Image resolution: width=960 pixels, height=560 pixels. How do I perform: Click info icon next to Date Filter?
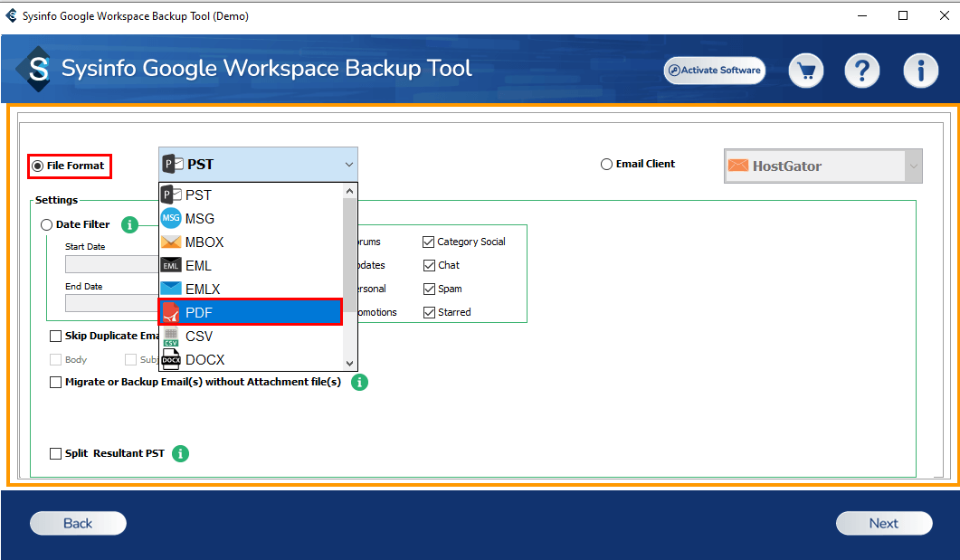(129, 225)
